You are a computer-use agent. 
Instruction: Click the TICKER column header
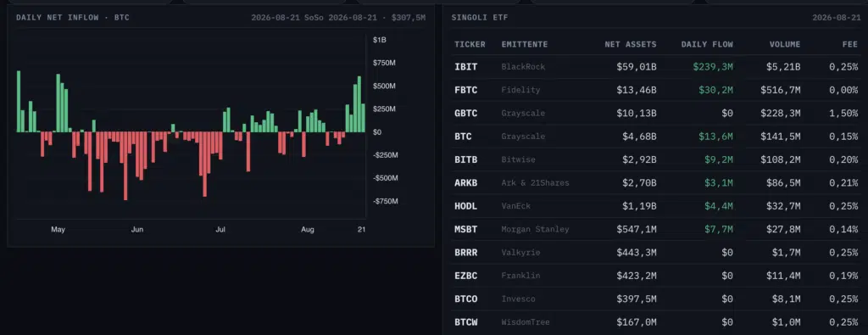click(470, 44)
